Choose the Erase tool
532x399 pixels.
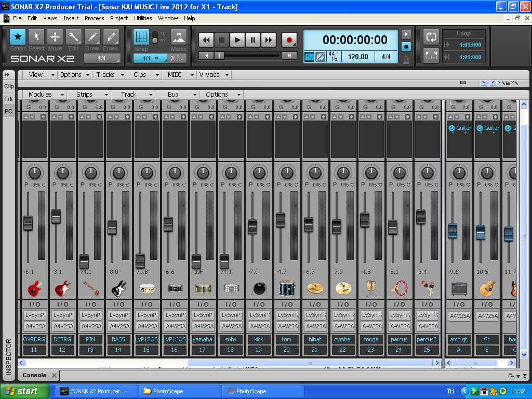[x=111, y=37]
